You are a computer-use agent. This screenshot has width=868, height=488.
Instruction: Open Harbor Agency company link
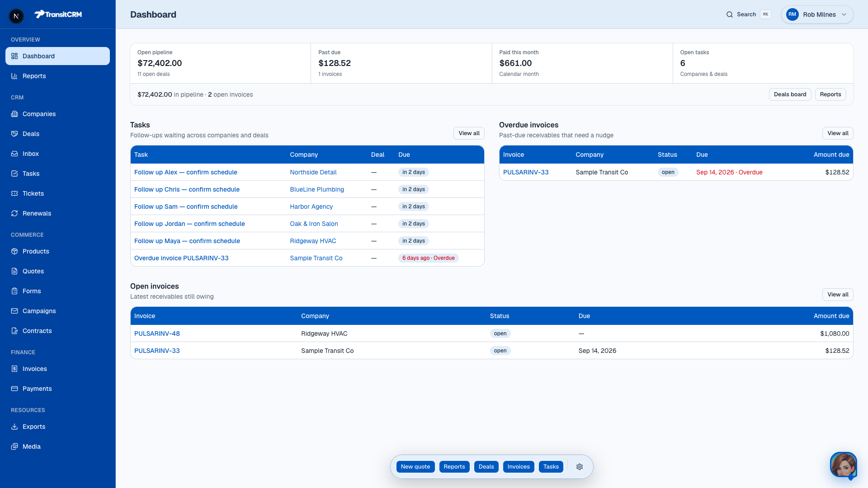tap(311, 206)
